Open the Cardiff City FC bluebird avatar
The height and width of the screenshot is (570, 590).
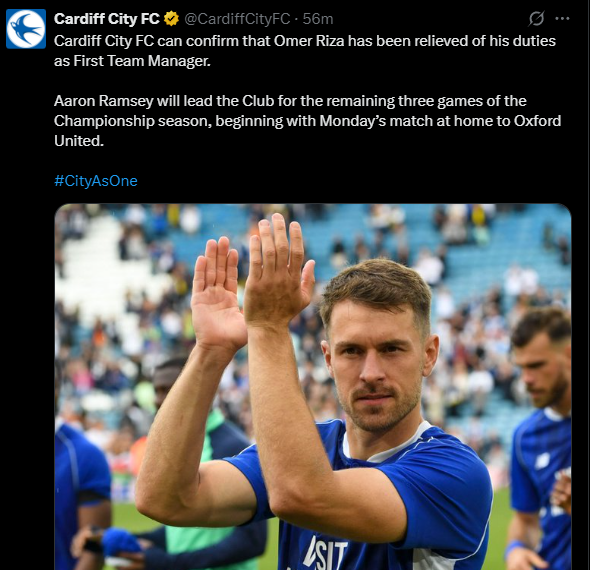26,29
